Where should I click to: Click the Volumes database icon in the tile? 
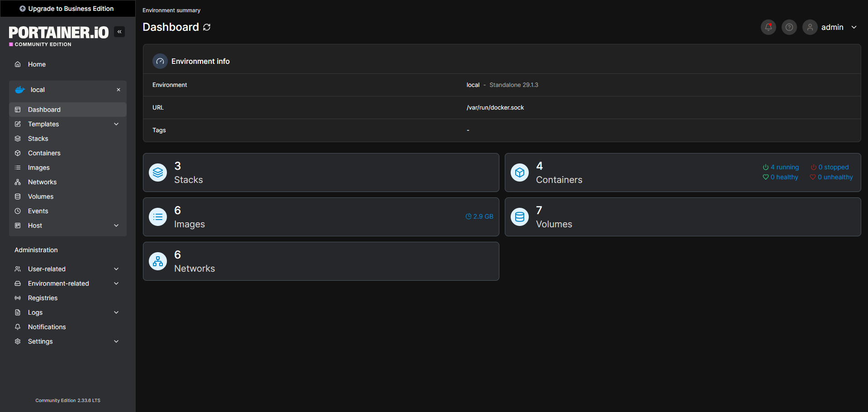click(x=520, y=217)
